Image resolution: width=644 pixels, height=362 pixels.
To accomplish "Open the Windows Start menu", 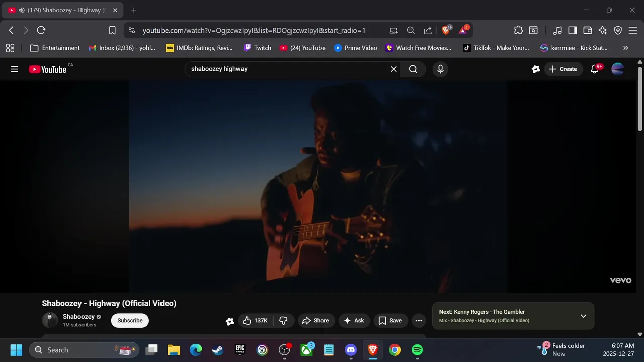I will pyautogui.click(x=16, y=350).
